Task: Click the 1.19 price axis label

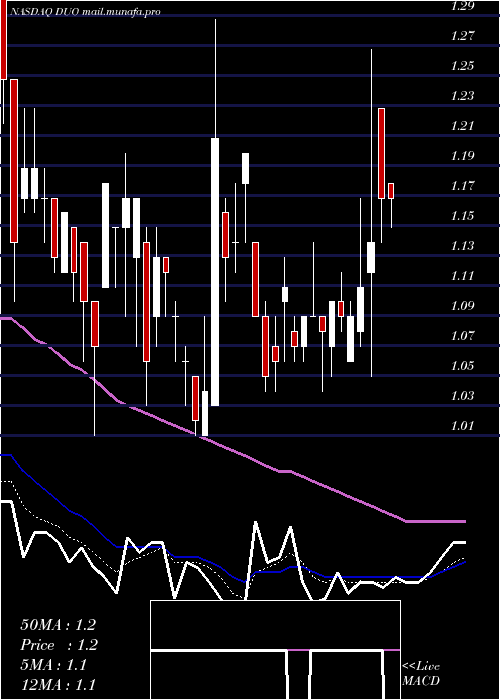Action: [462, 156]
